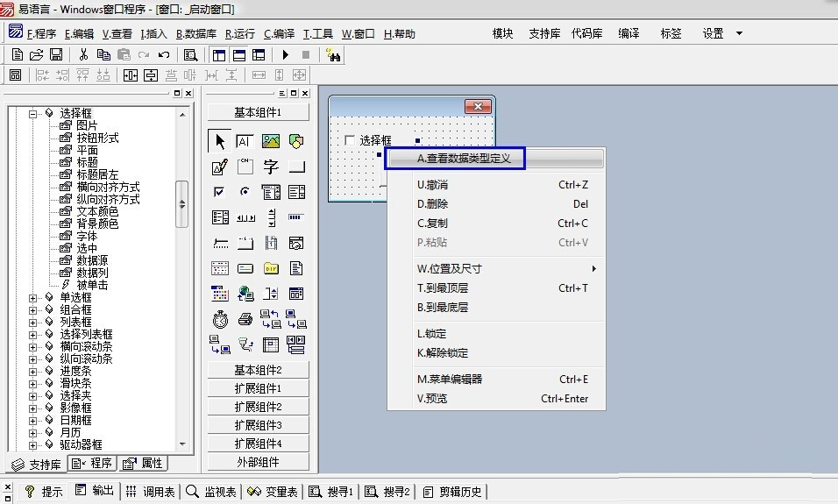
Task: Click the Copy toolbar icon
Action: point(103,54)
